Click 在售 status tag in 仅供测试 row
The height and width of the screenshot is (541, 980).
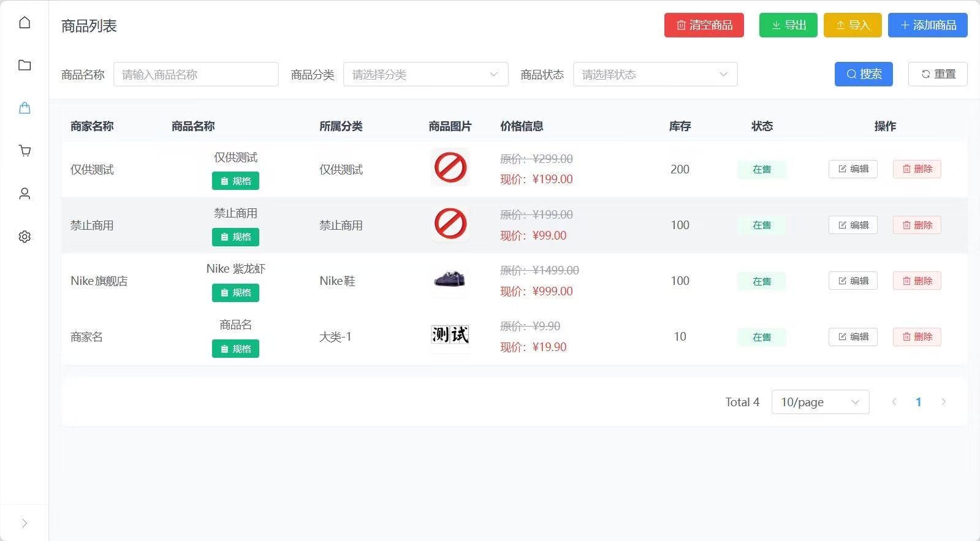coord(762,170)
